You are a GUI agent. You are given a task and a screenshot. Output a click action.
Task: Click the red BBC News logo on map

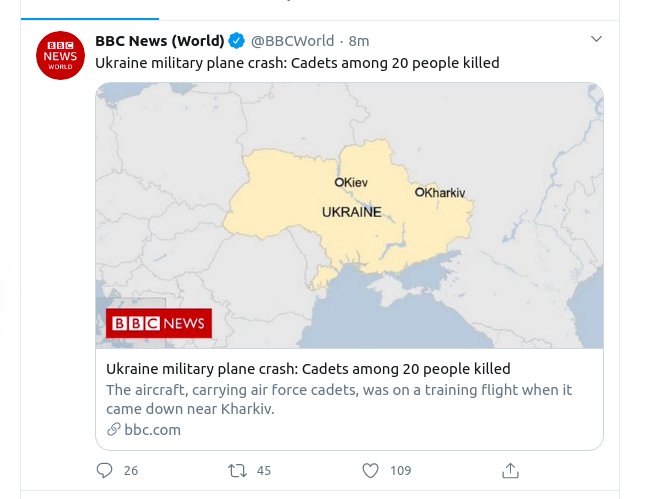coord(159,323)
